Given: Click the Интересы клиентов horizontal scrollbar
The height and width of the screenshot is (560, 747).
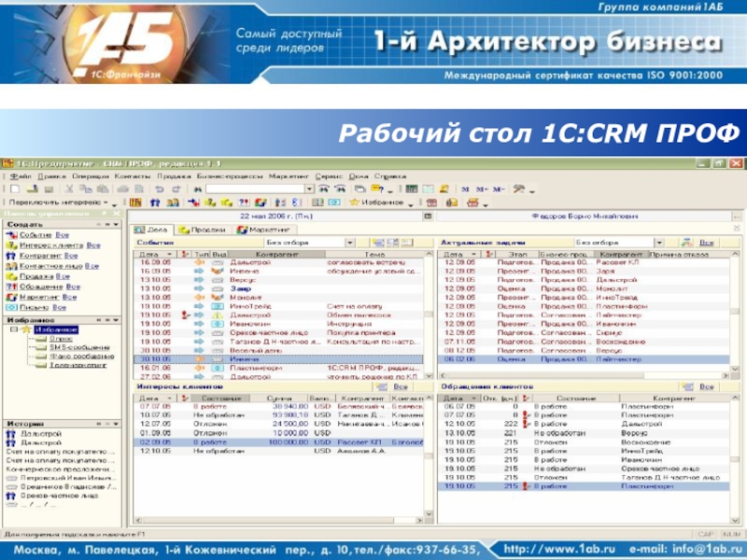Looking at the screenshot, I should 278,521.
